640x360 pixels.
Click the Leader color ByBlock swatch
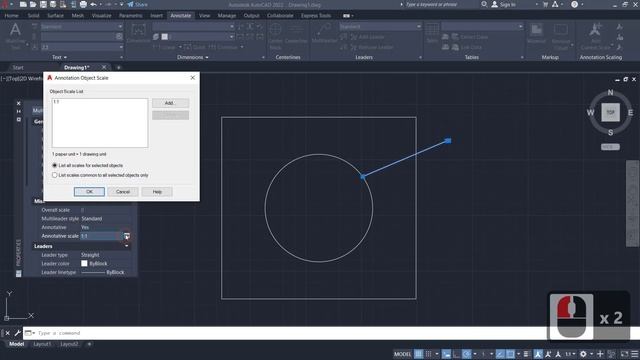pos(84,263)
